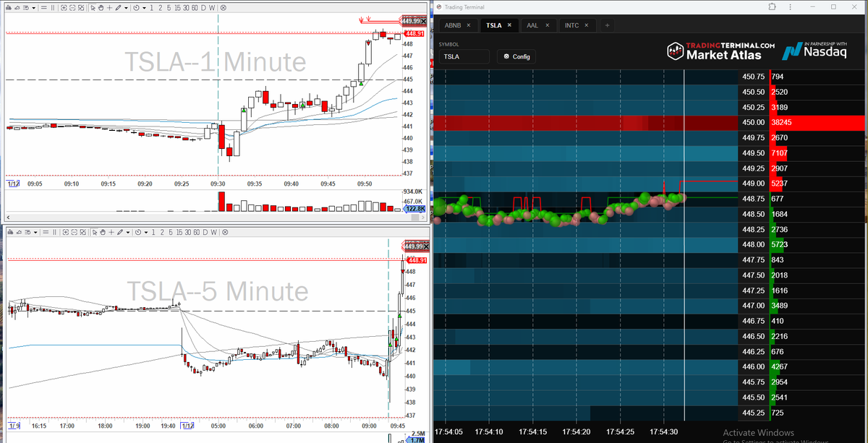Set the 1-minute timeframe in the top chart toolbar
This screenshot has width=868, height=443.
pos(151,8)
